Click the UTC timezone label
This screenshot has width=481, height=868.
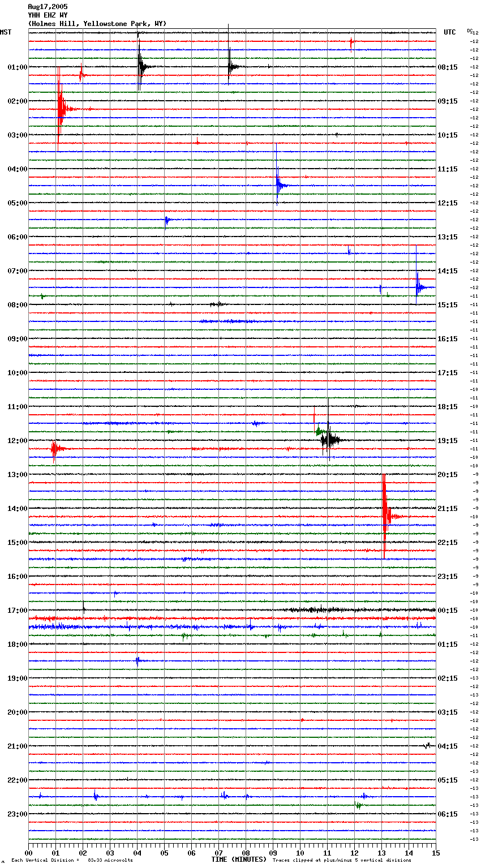pos(449,32)
